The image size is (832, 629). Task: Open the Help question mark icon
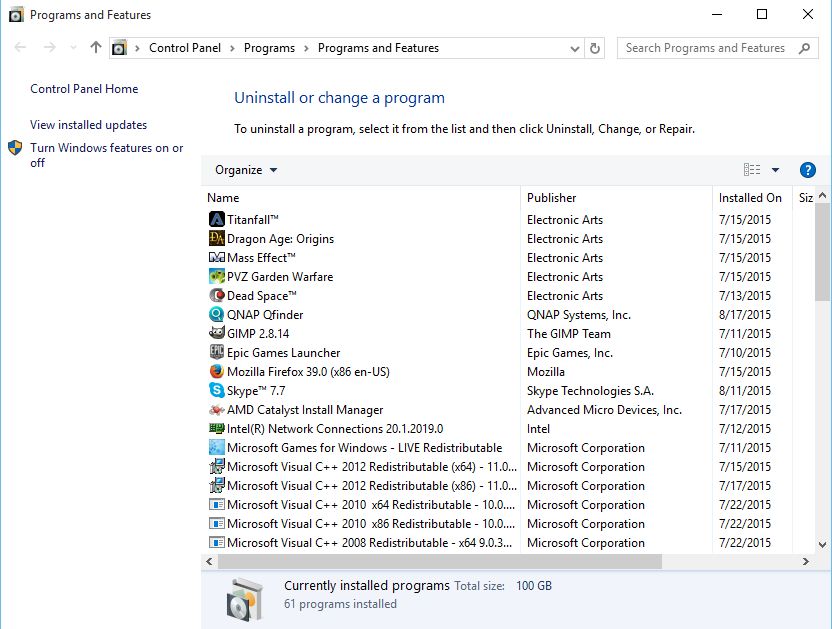(807, 169)
